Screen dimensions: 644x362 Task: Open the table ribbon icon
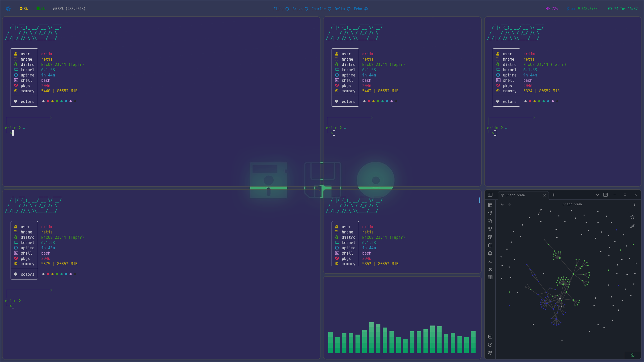490,277
